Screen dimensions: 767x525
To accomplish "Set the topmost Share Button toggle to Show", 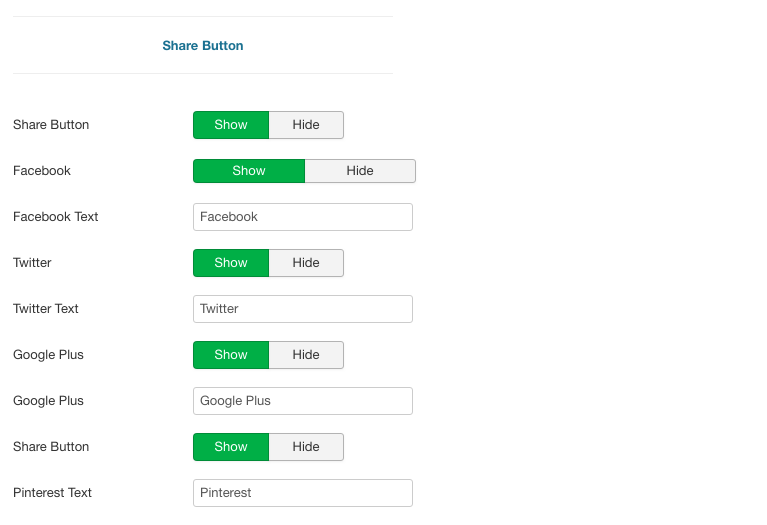I will (231, 125).
